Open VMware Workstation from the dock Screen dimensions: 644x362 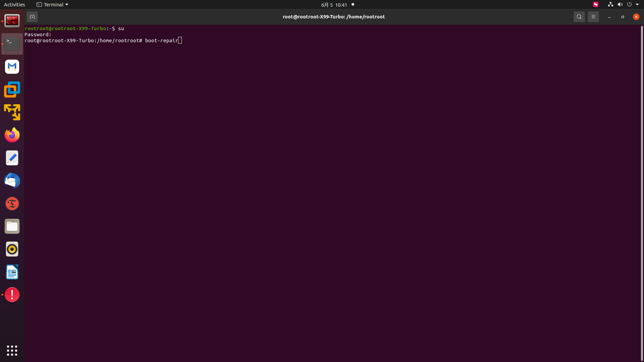point(12,89)
